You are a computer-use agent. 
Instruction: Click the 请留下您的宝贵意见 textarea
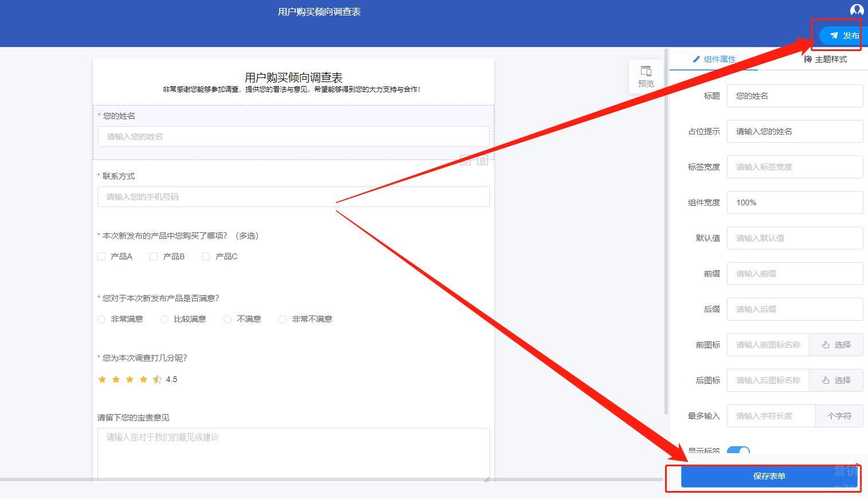point(294,454)
